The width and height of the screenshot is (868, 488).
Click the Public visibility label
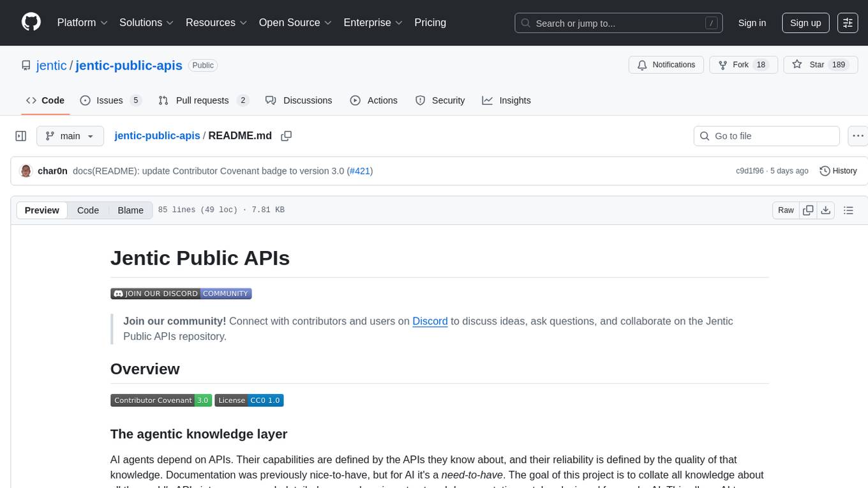point(203,65)
